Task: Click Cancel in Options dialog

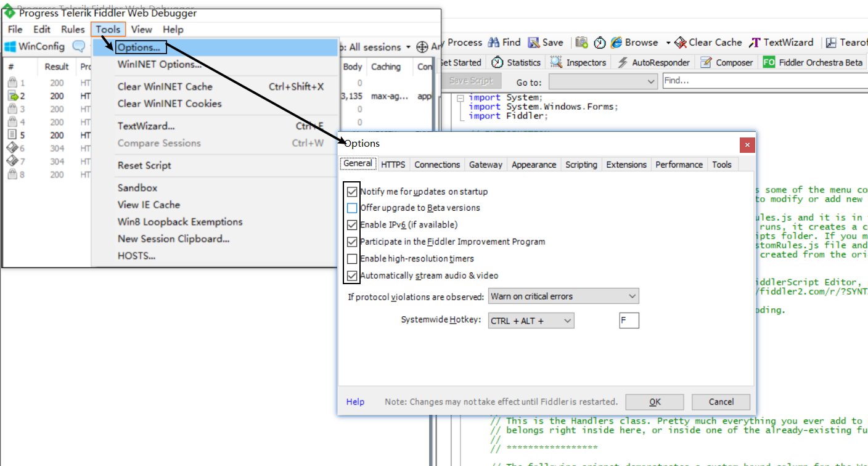Action: [721, 402]
